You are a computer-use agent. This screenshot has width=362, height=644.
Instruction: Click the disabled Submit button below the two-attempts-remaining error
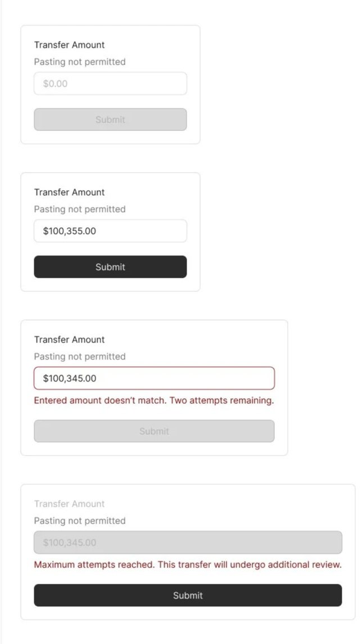tap(154, 431)
